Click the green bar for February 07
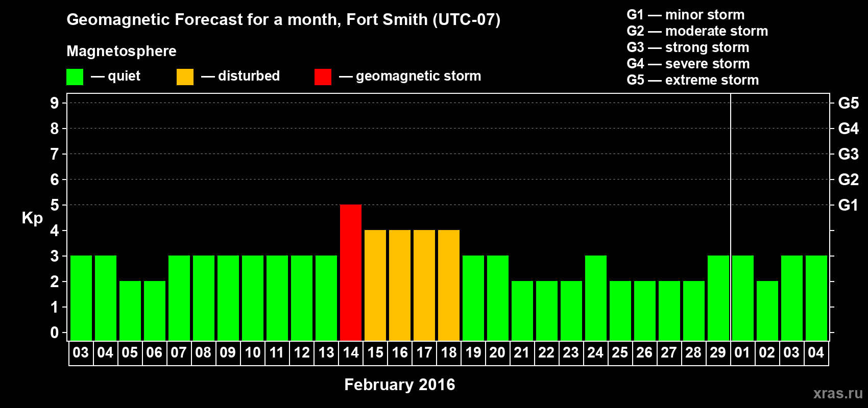Image resolution: width=868 pixels, height=408 pixels. pyautogui.click(x=179, y=298)
